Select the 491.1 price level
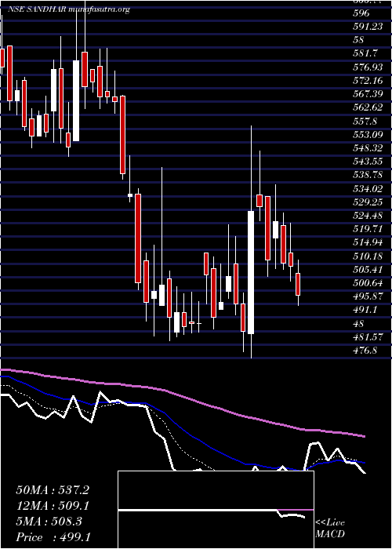Screen dimensions: 392x549 pos(365,310)
